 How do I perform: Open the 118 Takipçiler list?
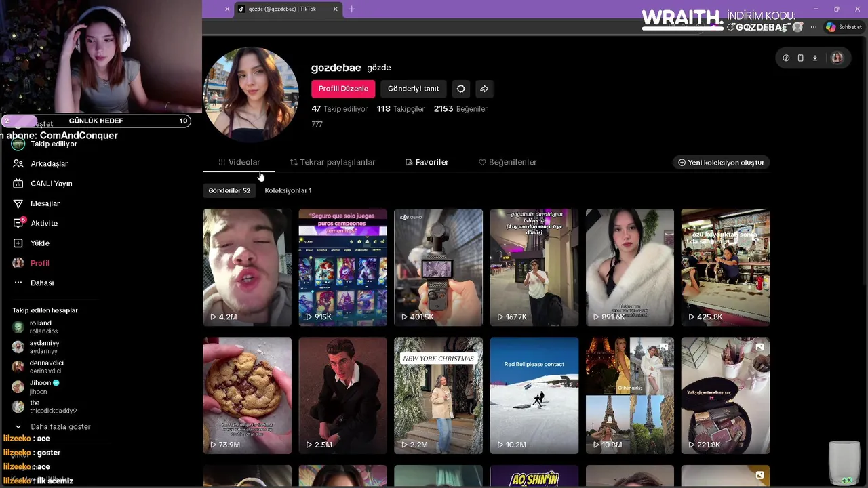point(401,109)
